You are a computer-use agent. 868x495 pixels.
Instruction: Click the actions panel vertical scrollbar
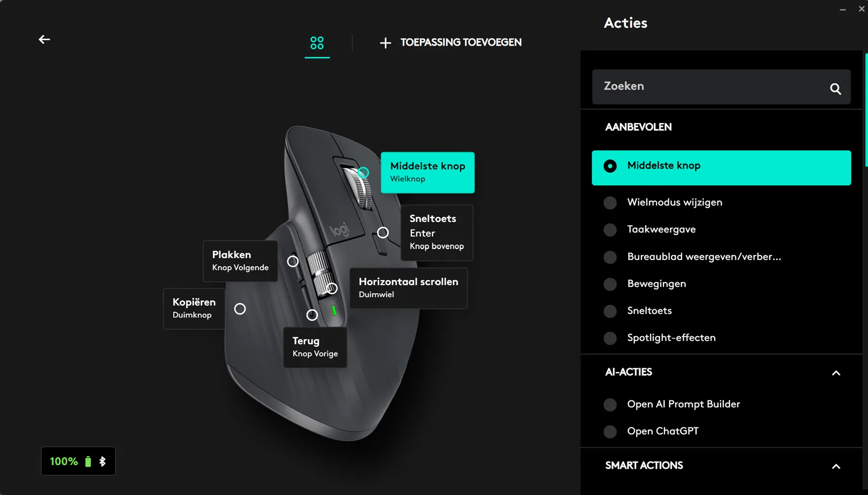click(866, 110)
